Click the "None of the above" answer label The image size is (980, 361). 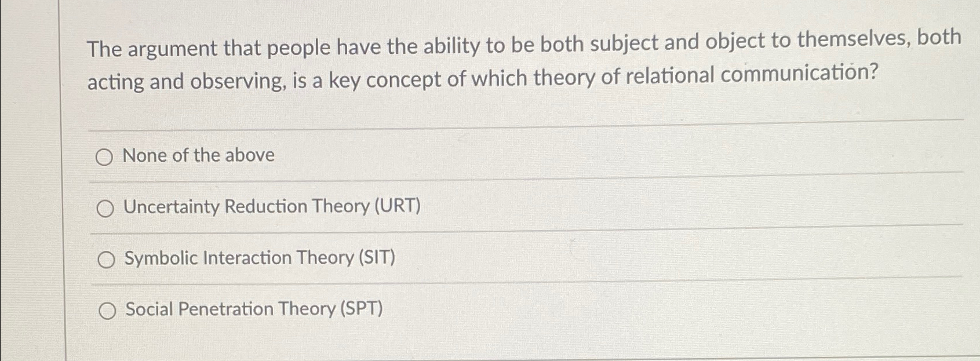pyautogui.click(x=199, y=155)
